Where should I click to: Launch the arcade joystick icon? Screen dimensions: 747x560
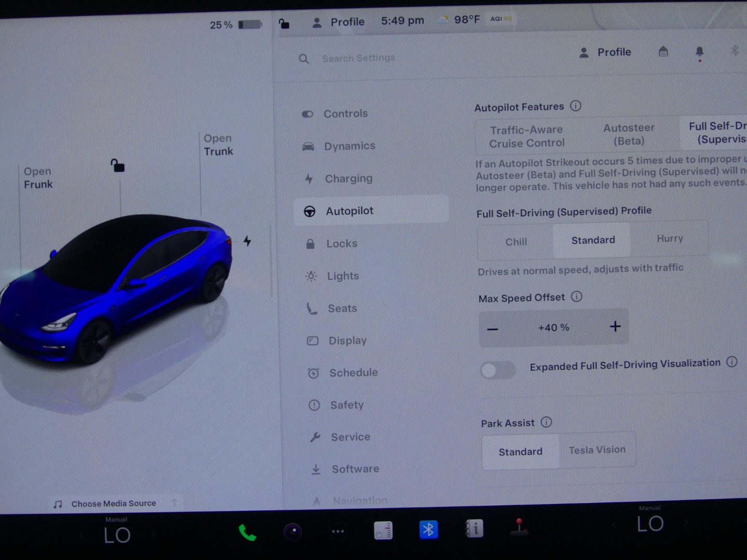point(519,527)
